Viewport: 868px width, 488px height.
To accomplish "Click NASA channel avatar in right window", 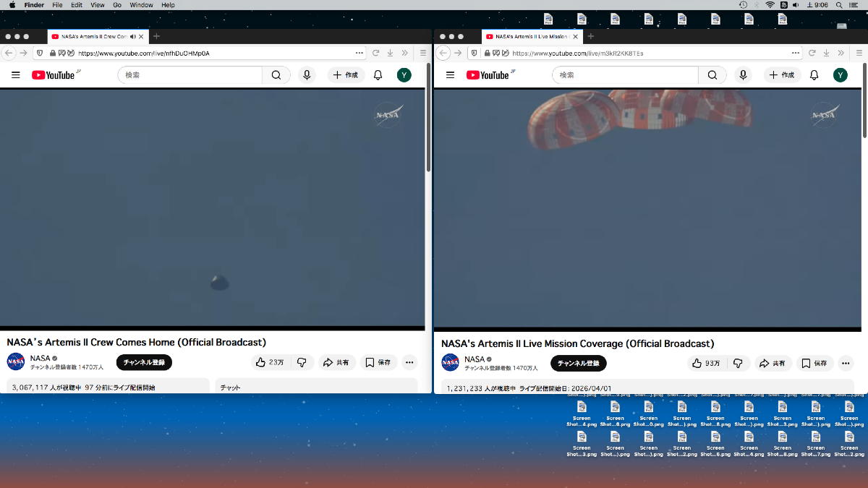I will 451,362.
